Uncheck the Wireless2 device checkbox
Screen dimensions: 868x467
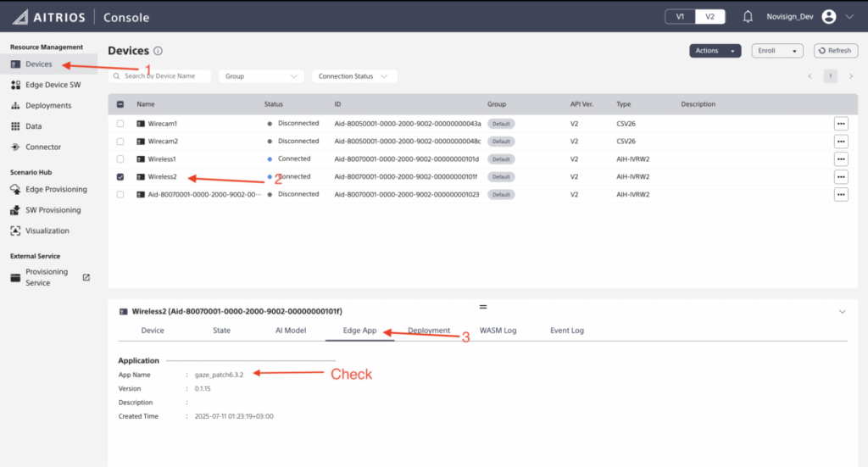pos(120,177)
